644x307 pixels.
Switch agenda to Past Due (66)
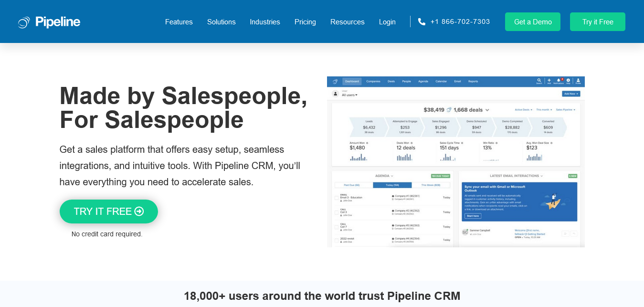click(354, 185)
